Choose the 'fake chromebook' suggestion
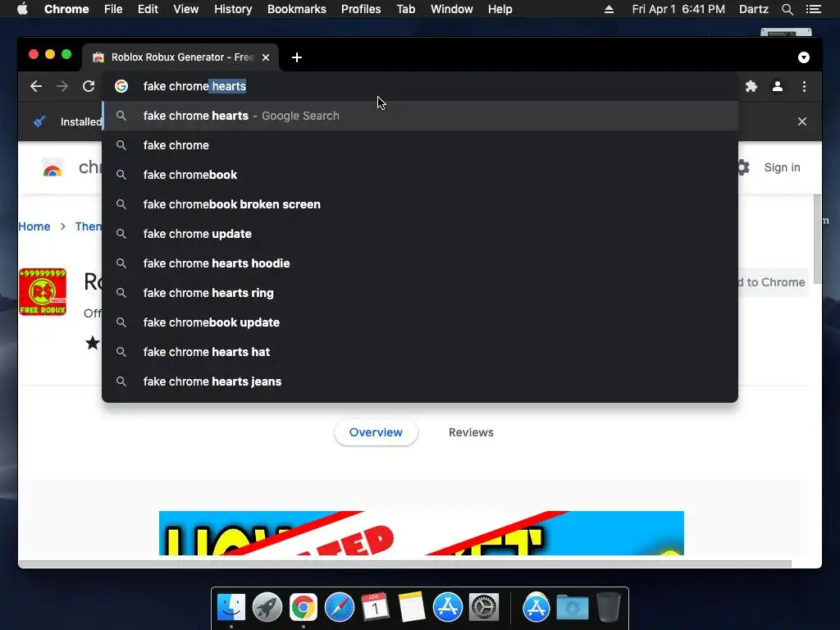Image resolution: width=840 pixels, height=630 pixels. point(420,175)
